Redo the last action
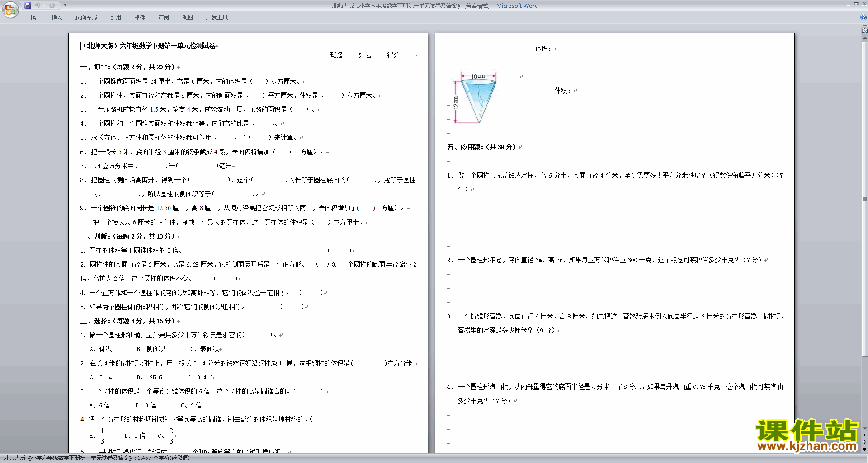868x463 pixels. (52, 5)
